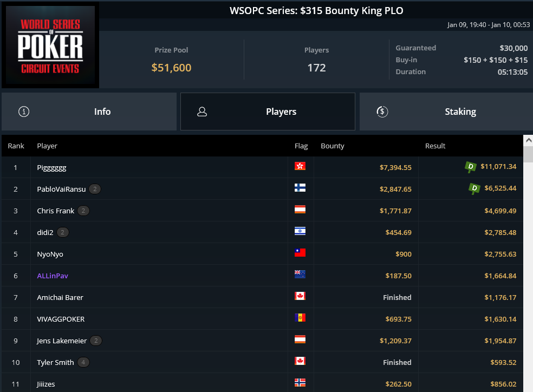Viewport: 533px width, 392px height.
Task: Click the Staking tab's dollar coin icon
Action: [382, 112]
